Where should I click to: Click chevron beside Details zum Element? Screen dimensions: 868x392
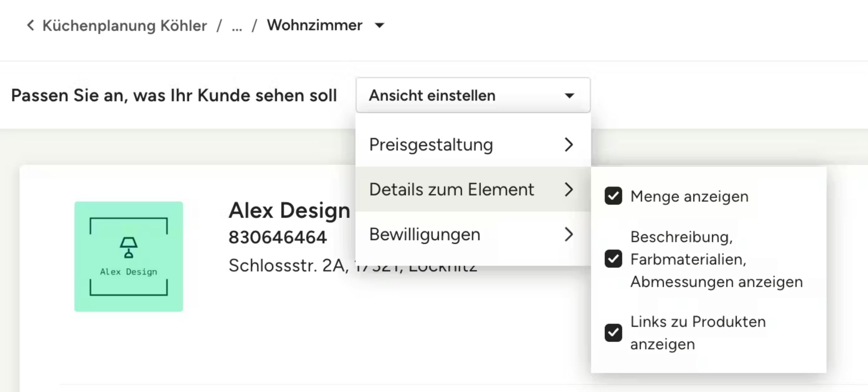click(x=569, y=189)
